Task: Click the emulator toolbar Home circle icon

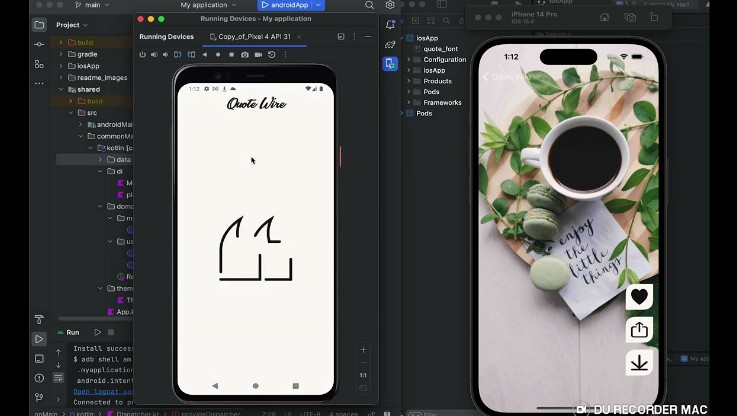Action: click(x=218, y=55)
